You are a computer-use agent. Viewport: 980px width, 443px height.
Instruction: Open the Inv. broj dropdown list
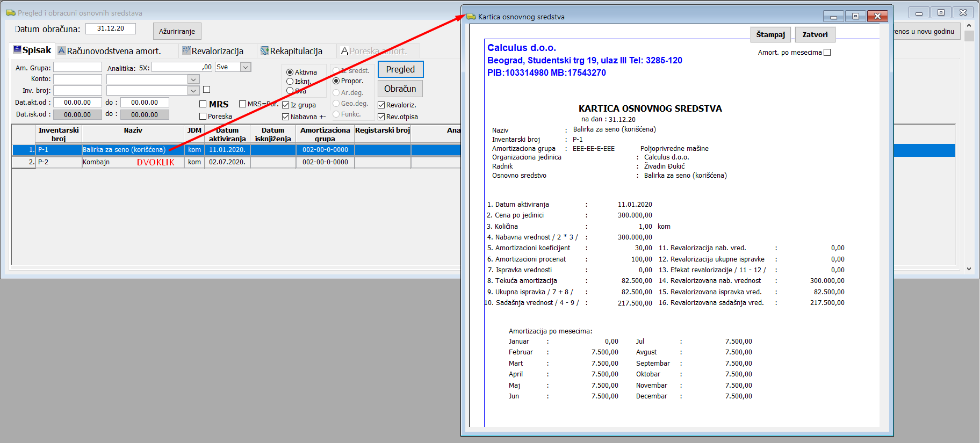click(193, 91)
